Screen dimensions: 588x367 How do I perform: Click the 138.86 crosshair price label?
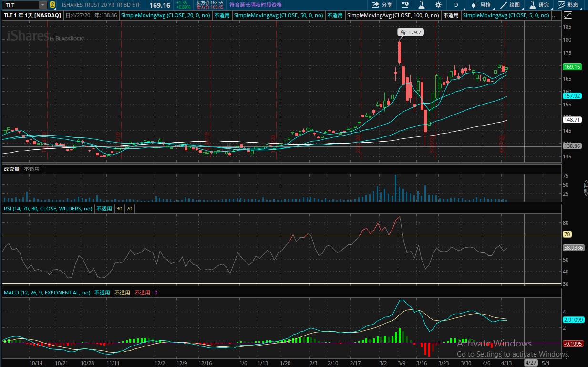[x=572, y=146]
